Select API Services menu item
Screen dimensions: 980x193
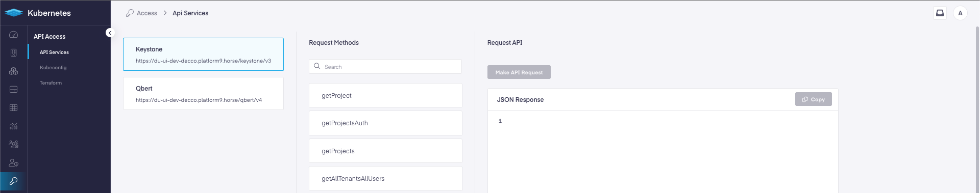54,52
